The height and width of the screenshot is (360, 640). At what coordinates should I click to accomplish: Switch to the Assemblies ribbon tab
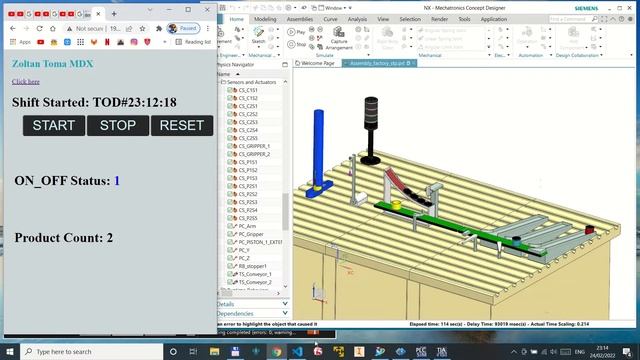[300, 19]
